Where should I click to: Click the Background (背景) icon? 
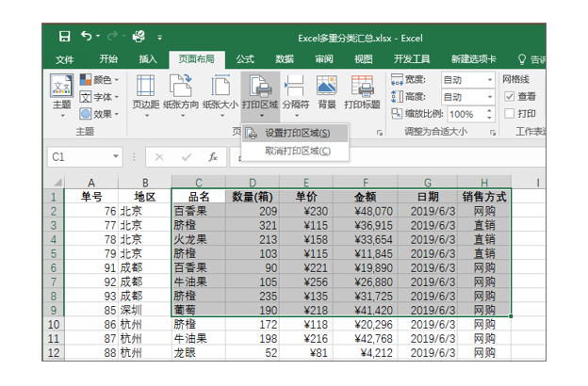327,92
